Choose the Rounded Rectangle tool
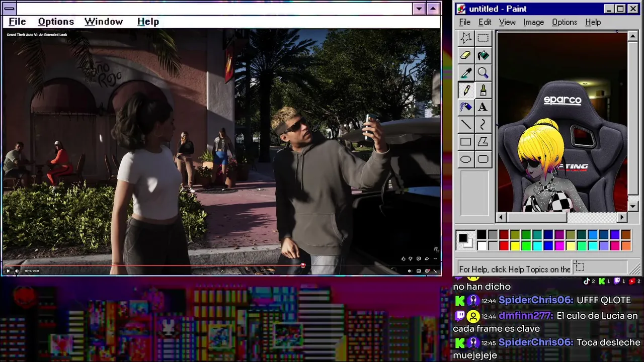This screenshot has height=362, width=644. [x=483, y=159]
